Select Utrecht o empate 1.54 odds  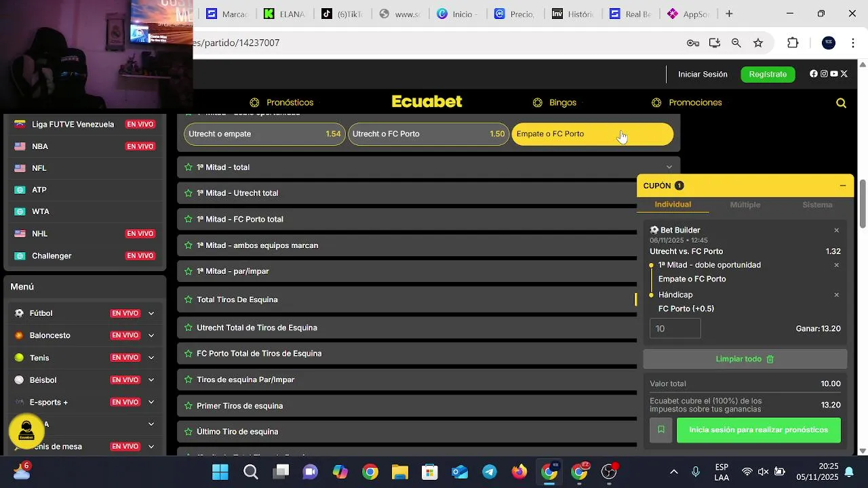264,134
